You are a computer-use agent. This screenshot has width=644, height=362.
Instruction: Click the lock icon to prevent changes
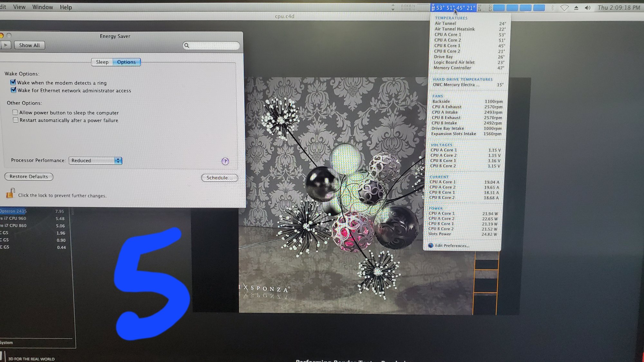click(x=10, y=193)
